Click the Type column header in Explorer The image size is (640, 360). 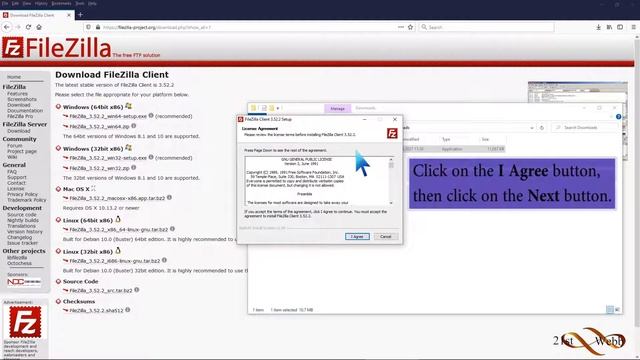point(446,140)
